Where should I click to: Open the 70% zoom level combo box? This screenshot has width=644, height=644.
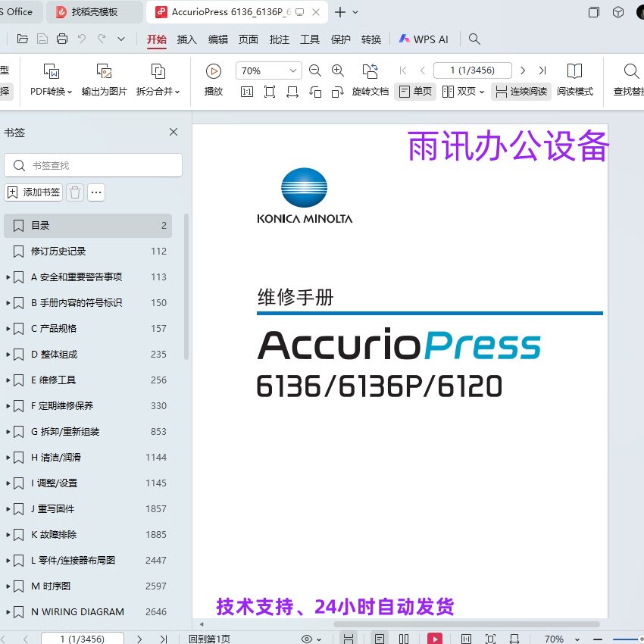[x=269, y=70]
